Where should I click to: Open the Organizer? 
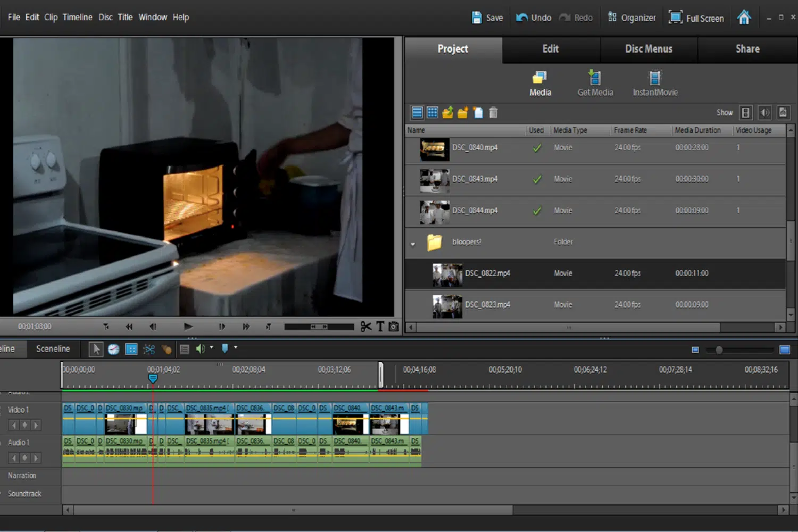tap(631, 18)
